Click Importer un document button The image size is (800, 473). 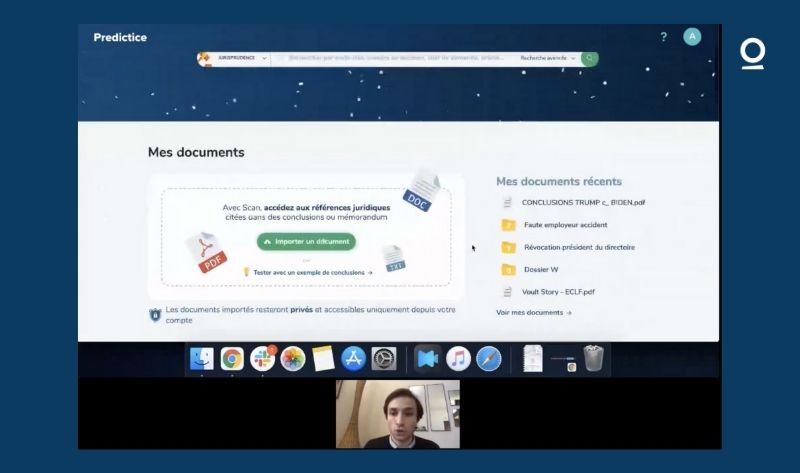click(306, 241)
